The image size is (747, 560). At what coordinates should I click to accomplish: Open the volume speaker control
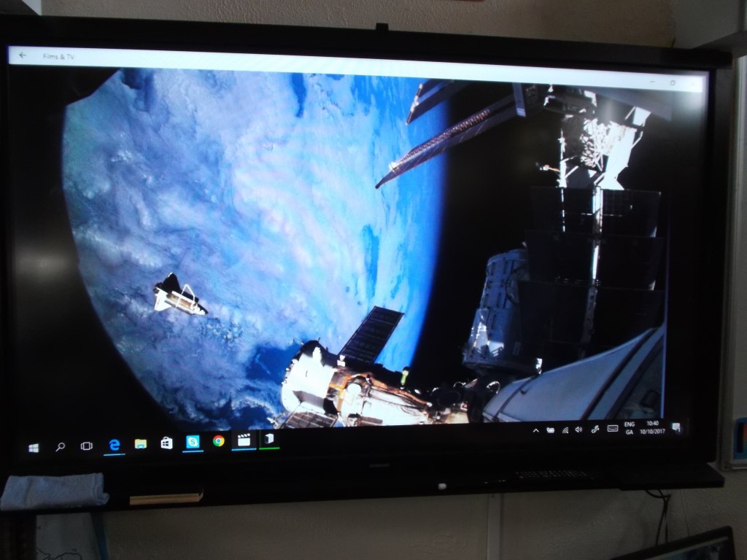pos(578,429)
